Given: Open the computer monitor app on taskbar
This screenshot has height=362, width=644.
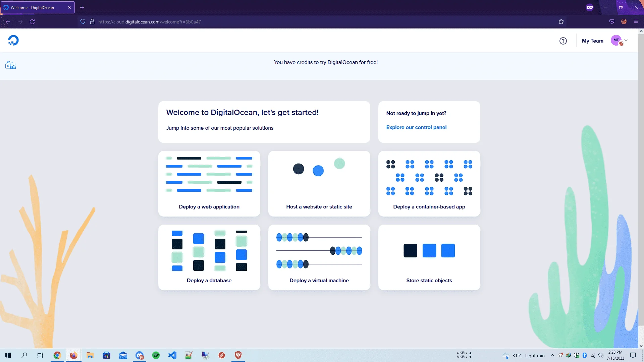Looking at the screenshot, I should click(205, 355).
